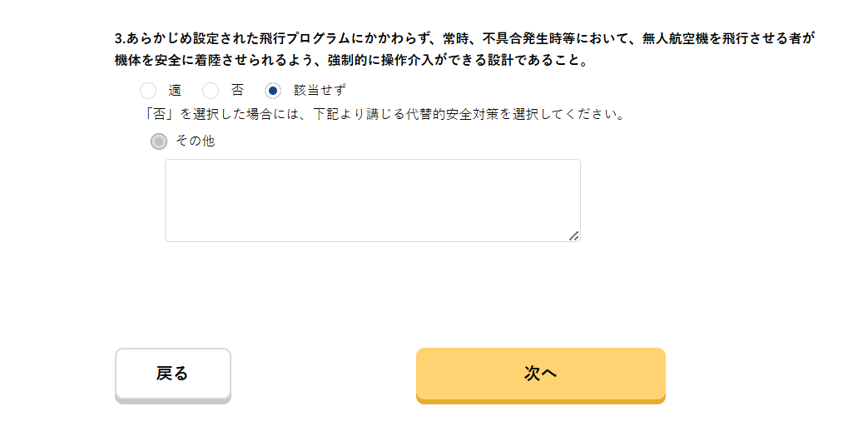Click the 該当せず label text
Viewport: 868px width, 431px height.
tap(320, 91)
